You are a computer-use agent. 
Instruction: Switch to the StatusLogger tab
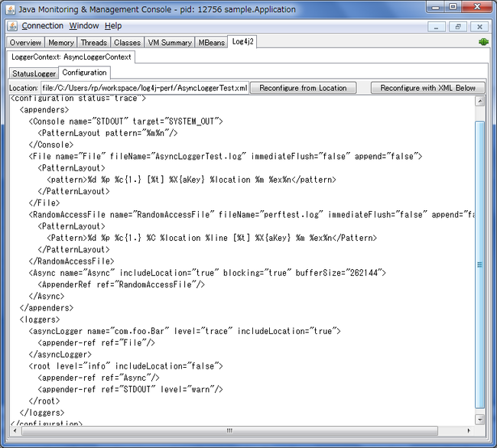34,73
